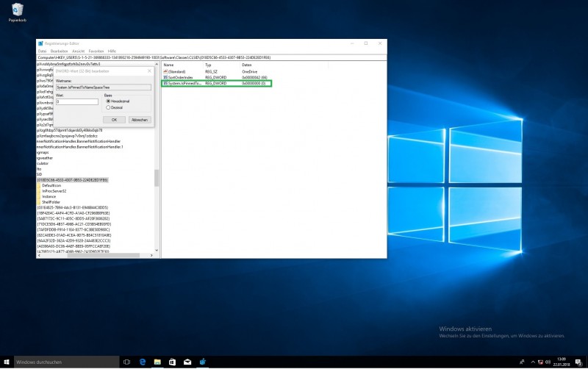
Task: Open the Mail app from the taskbar
Action: [187, 362]
